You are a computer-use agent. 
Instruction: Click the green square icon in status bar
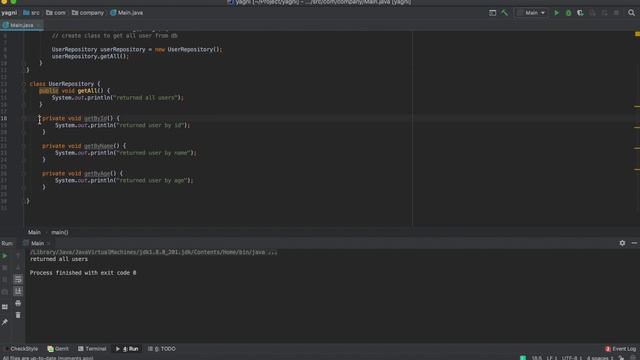tap(523, 358)
